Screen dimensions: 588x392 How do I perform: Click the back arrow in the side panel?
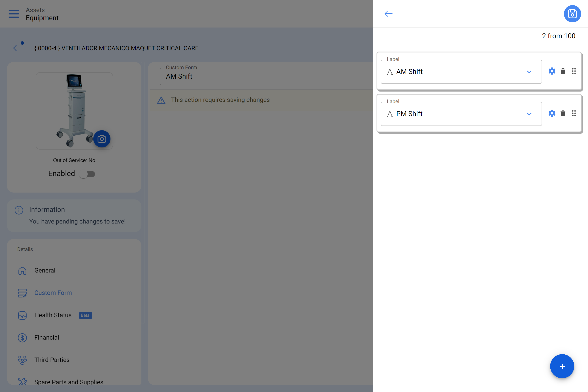point(388,14)
